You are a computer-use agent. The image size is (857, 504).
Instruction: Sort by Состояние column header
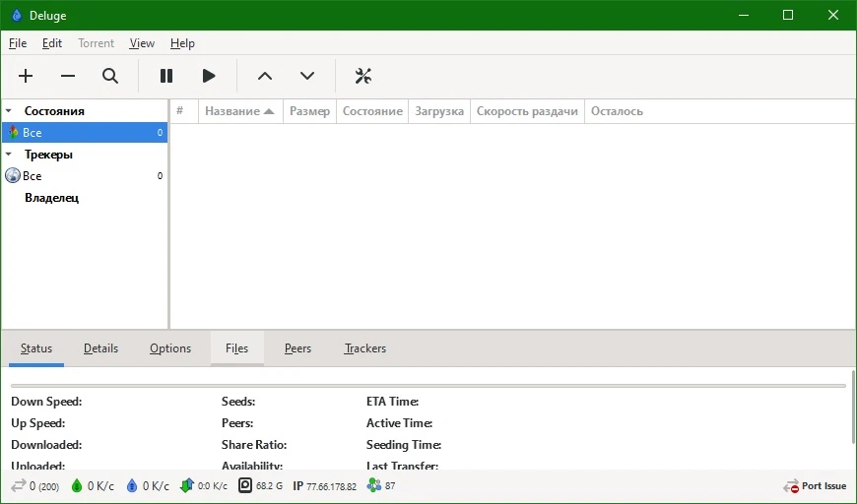click(372, 111)
